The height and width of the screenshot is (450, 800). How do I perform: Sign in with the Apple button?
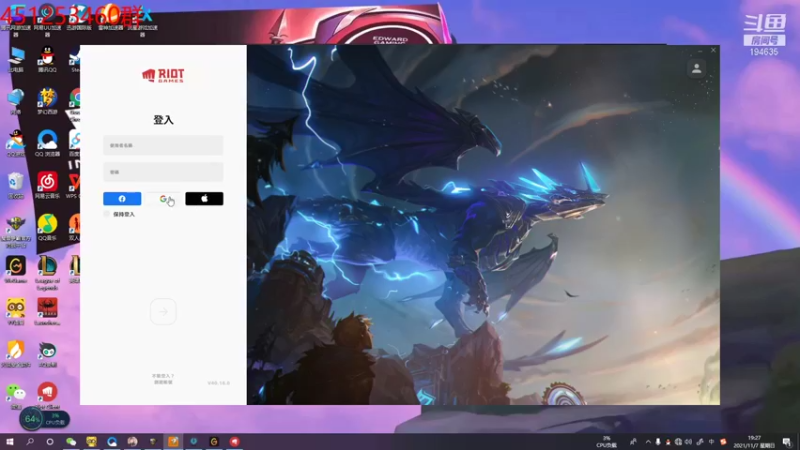204,198
